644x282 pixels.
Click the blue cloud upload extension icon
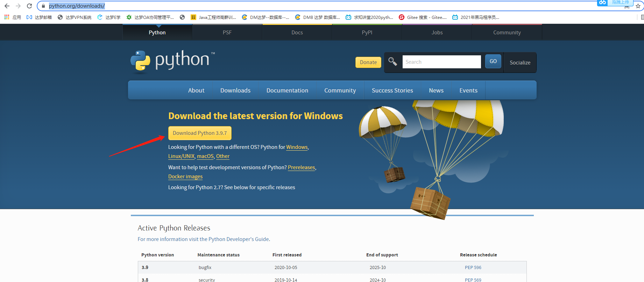[x=602, y=2]
